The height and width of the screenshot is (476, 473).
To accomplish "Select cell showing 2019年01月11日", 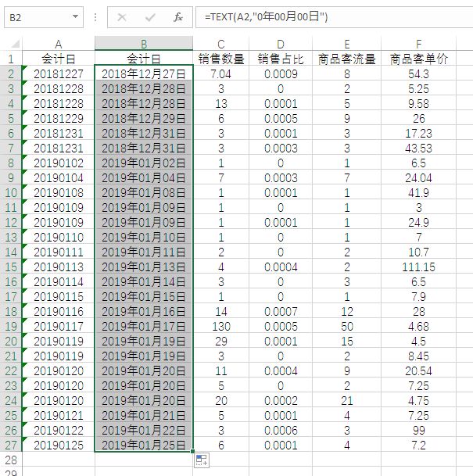I will pyautogui.click(x=144, y=252).
